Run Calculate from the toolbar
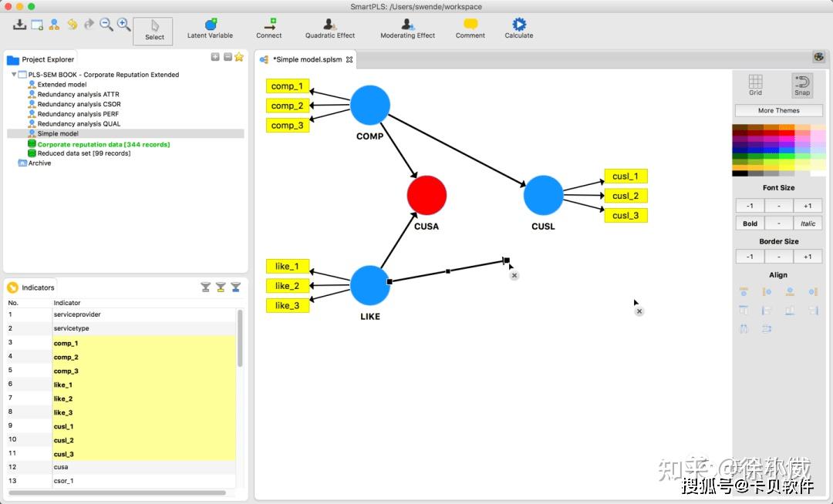The width and height of the screenshot is (833, 504). [x=519, y=29]
